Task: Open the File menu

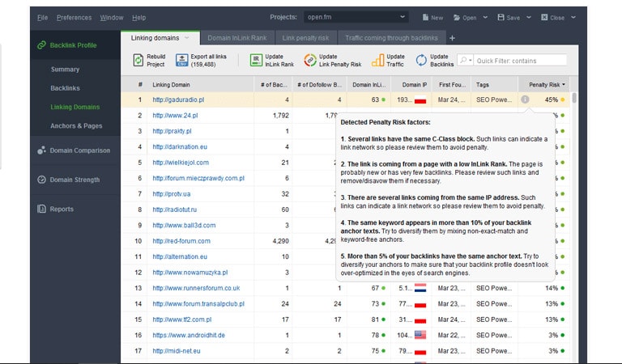Action: point(42,18)
